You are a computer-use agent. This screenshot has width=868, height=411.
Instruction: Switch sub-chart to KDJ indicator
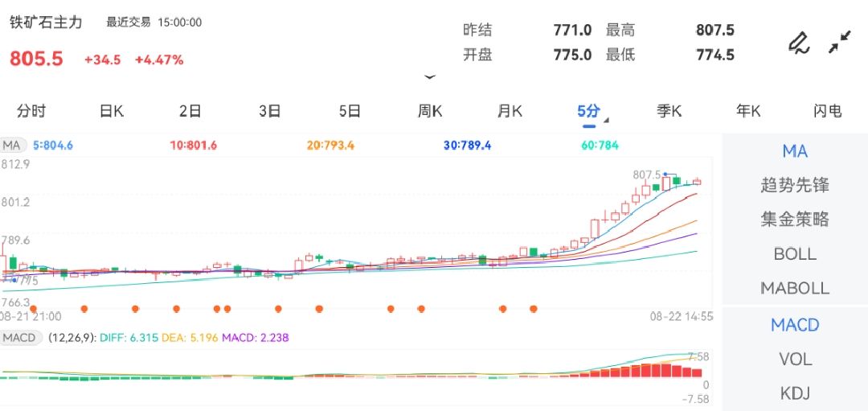794,393
